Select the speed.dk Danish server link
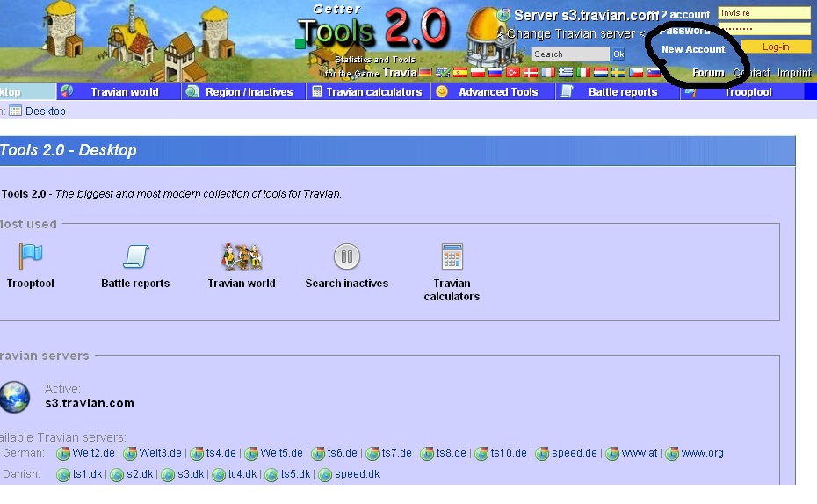Screen dimensions: 817x504 coord(357,474)
